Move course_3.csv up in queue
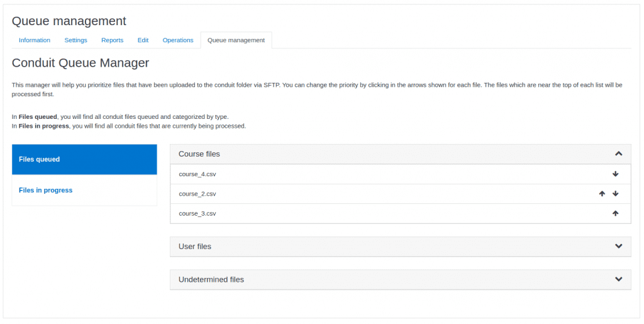 615,213
